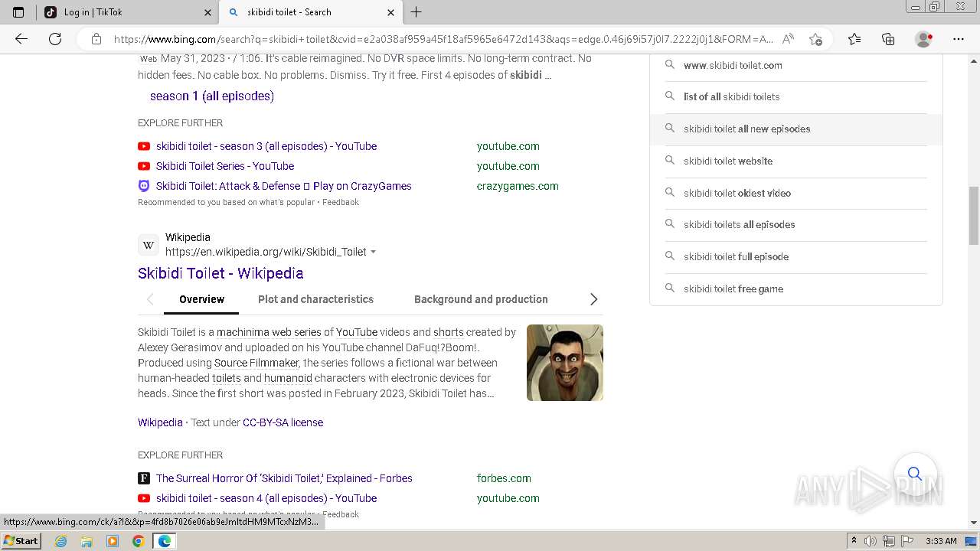Select suggestion skibidi toilet all new episodes
The image size is (980, 551).
coord(795,129)
